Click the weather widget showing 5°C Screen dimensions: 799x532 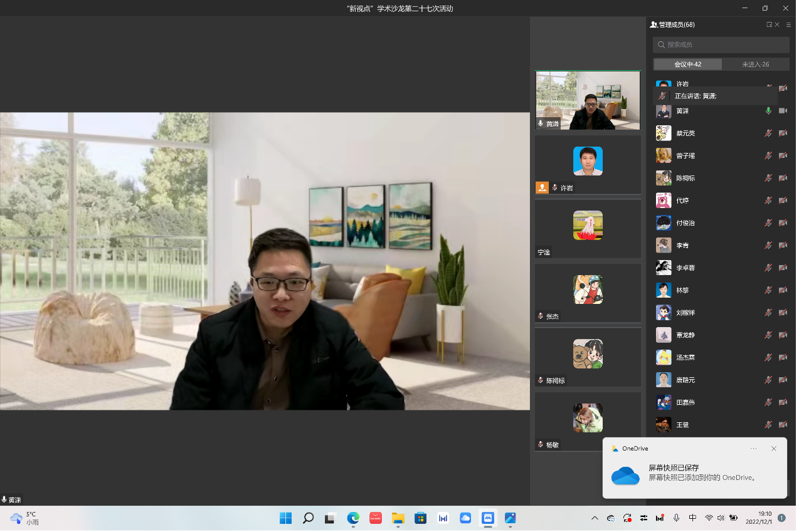pyautogui.click(x=25, y=518)
